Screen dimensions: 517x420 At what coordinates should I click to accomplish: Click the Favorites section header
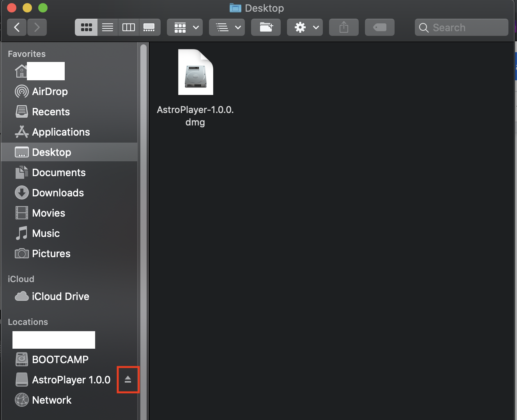pos(27,54)
